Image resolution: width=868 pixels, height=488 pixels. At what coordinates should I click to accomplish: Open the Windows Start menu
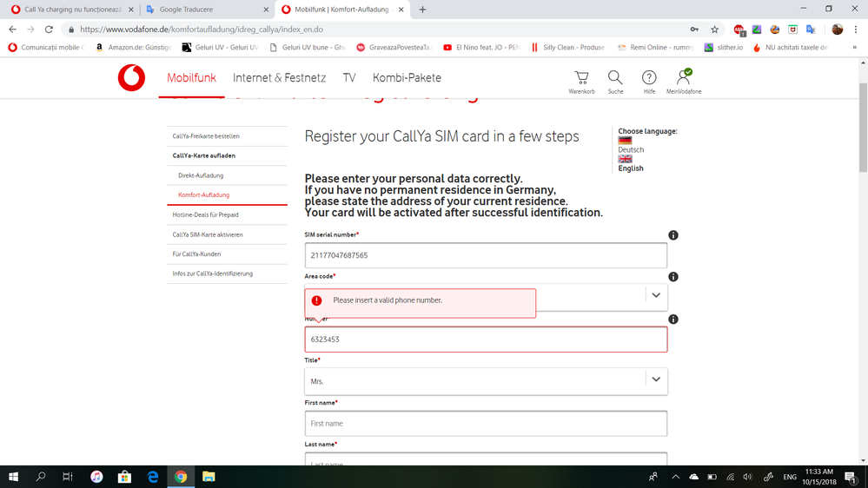(13, 477)
